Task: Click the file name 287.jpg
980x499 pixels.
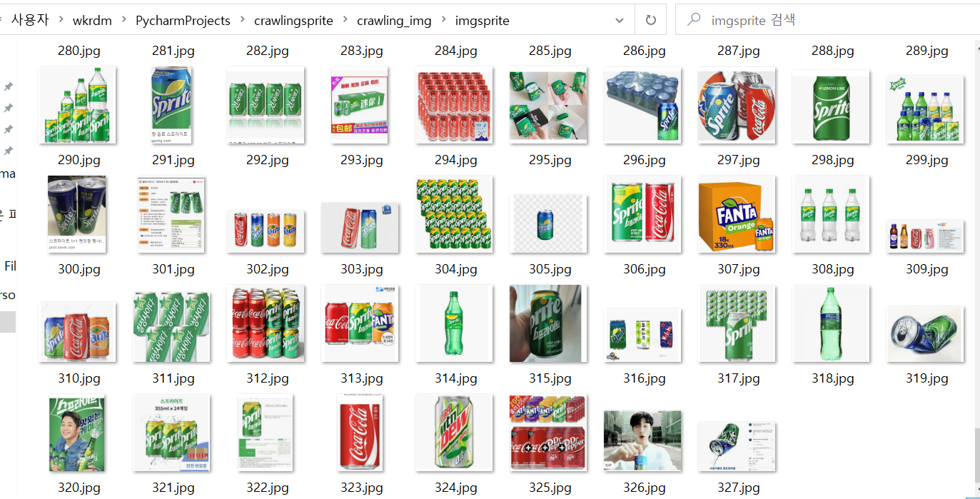Action: (739, 51)
